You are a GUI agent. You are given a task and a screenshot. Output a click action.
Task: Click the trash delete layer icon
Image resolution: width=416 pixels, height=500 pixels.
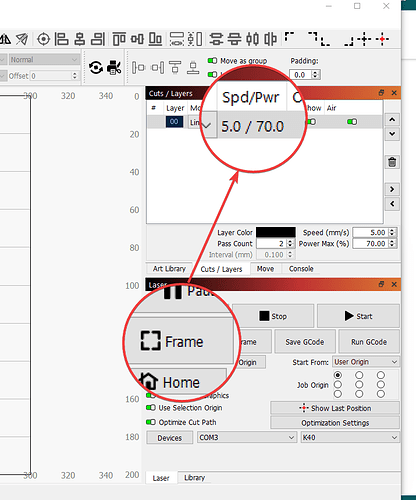392,162
